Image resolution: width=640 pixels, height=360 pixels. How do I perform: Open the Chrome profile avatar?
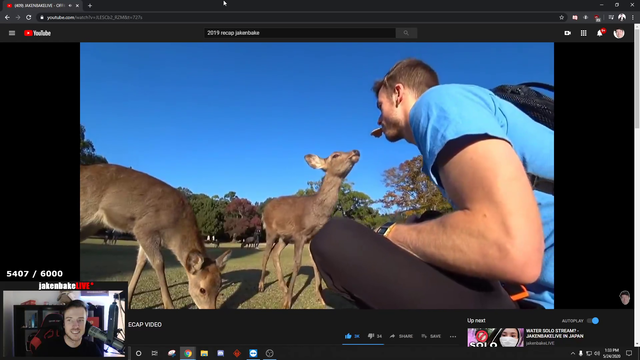coord(622,17)
